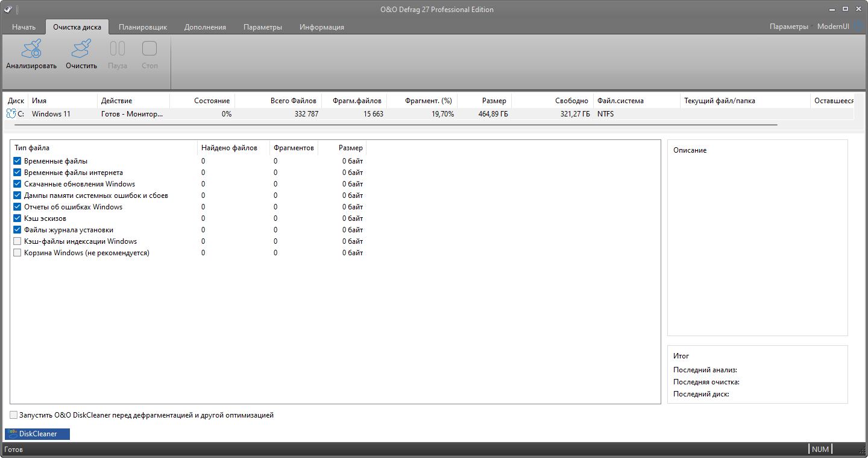Viewport: 868px width, 458px height.
Task: Open the Дополнения tab
Action: 205,27
